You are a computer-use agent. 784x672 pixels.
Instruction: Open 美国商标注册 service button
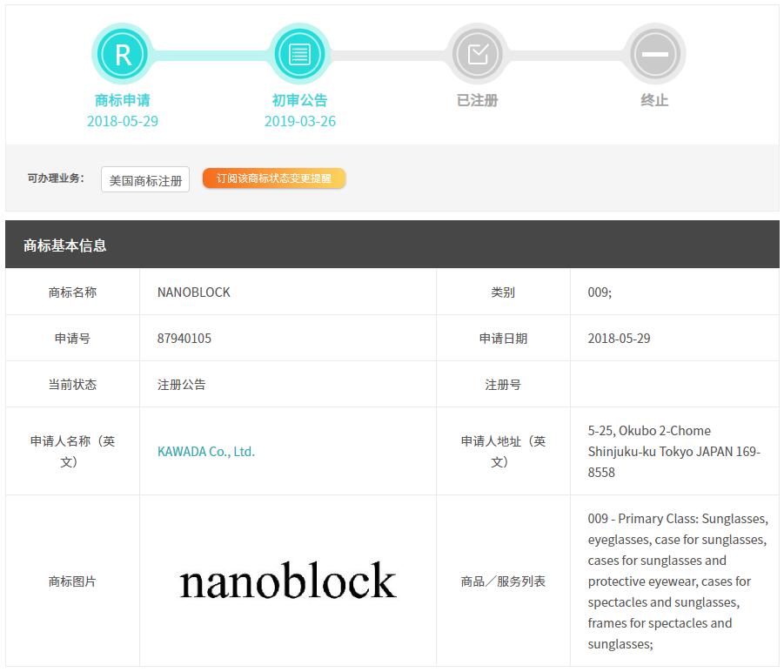point(145,179)
